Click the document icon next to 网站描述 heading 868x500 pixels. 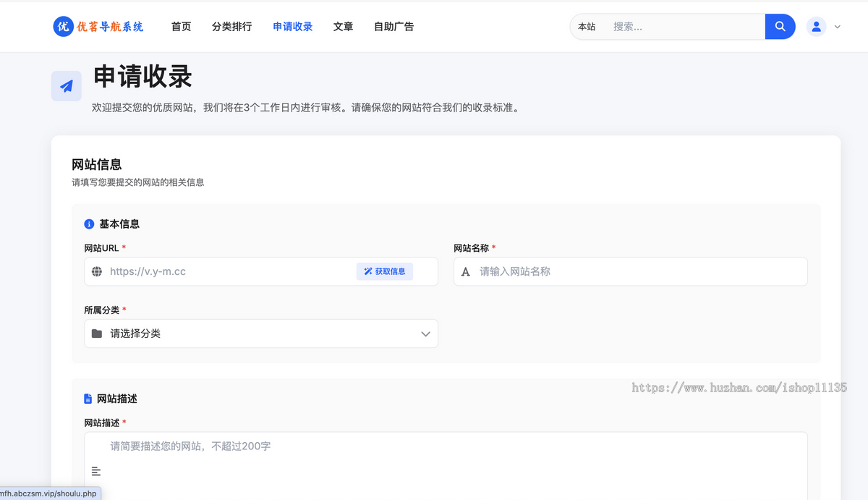88,399
